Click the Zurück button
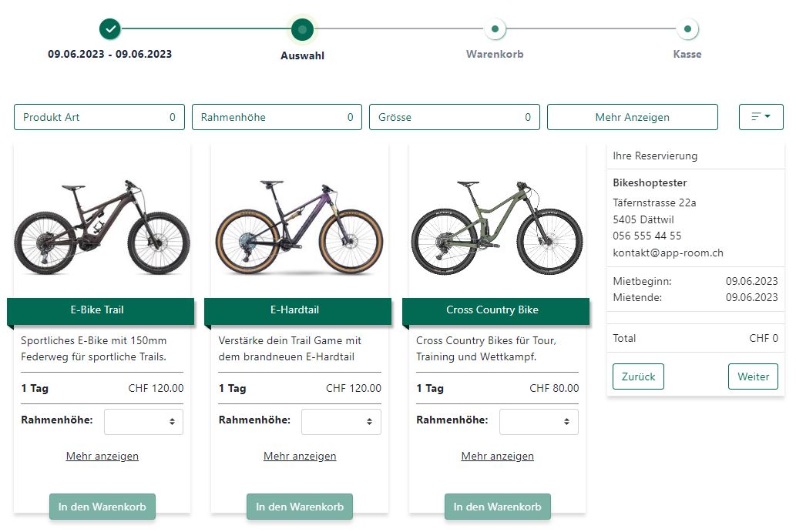This screenshot has height=532, width=796. [638, 376]
